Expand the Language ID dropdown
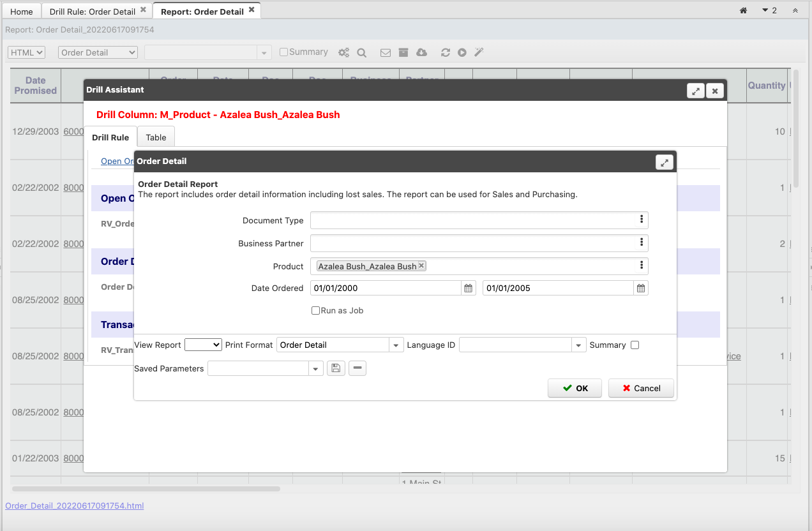 pyautogui.click(x=578, y=345)
